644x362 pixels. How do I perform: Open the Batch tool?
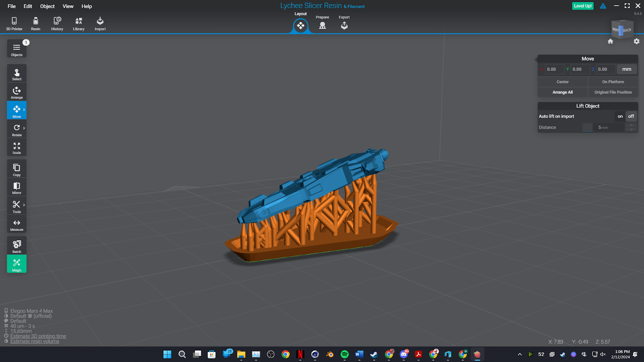17,246
